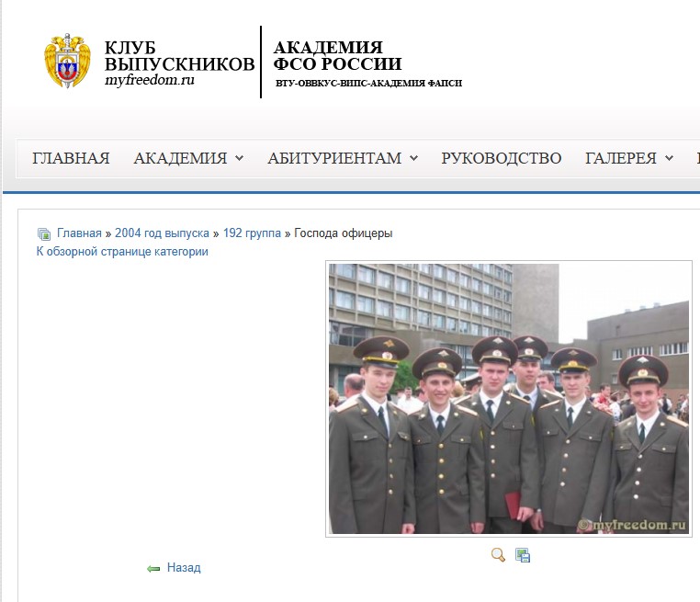Click the АКАДЕМИЯ ФСО РОССИИ heading

337,55
